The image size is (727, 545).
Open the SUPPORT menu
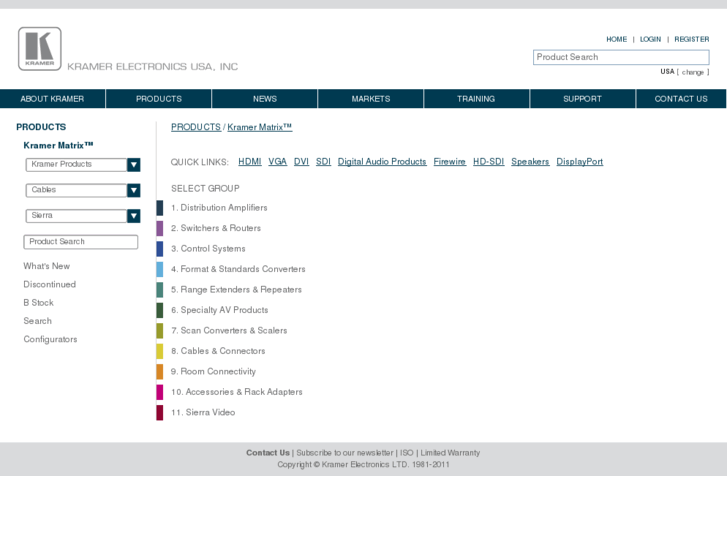click(x=582, y=99)
